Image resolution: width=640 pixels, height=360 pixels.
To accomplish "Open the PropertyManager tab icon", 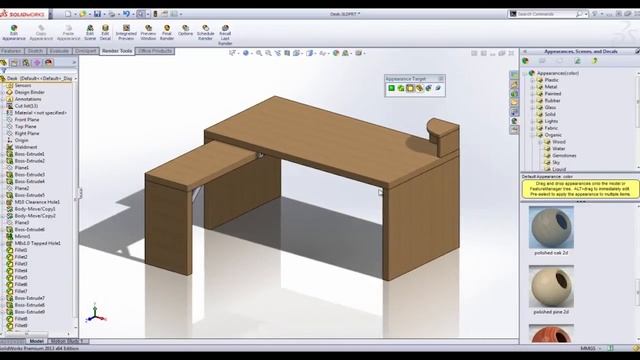I will [14, 62].
